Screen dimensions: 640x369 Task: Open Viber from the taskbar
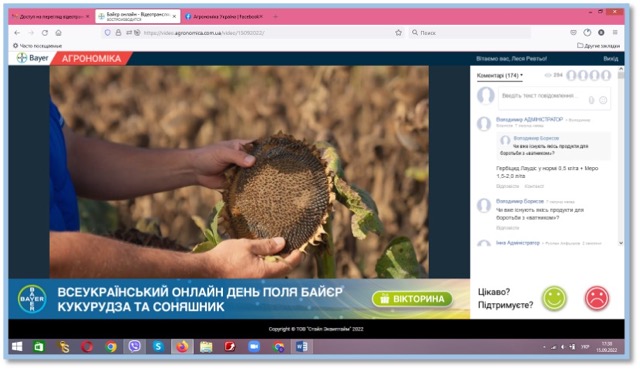134,347
